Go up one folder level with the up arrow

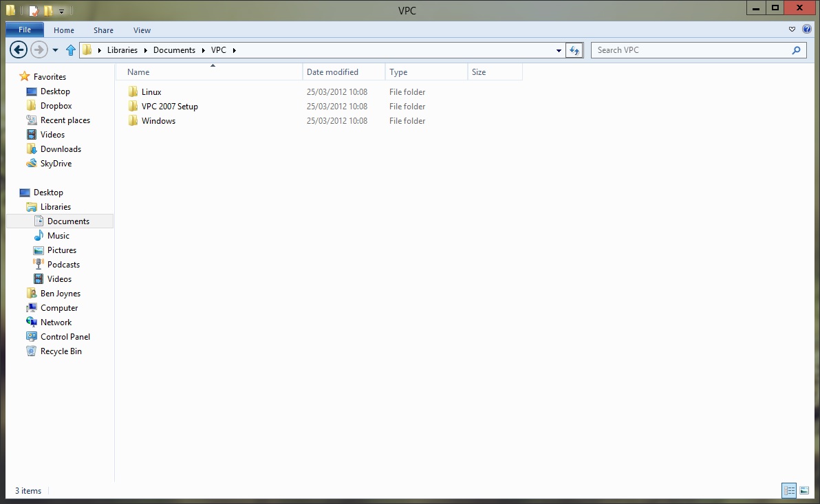pos(71,50)
